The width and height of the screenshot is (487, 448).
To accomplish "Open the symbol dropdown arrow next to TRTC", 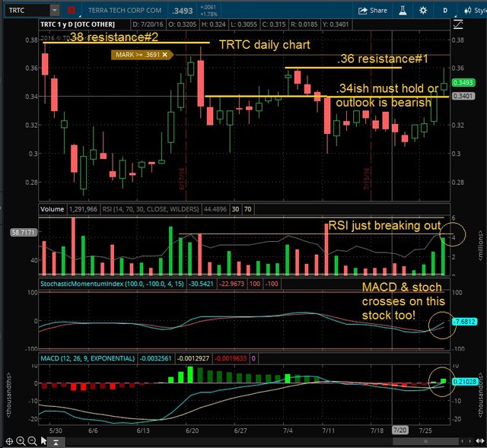I will 54,10.
